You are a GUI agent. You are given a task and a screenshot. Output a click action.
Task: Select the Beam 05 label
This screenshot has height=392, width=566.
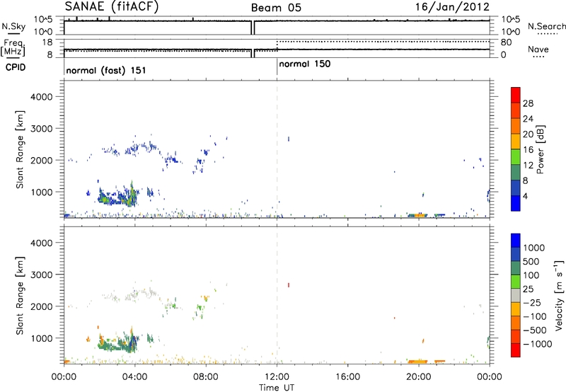coord(276,8)
